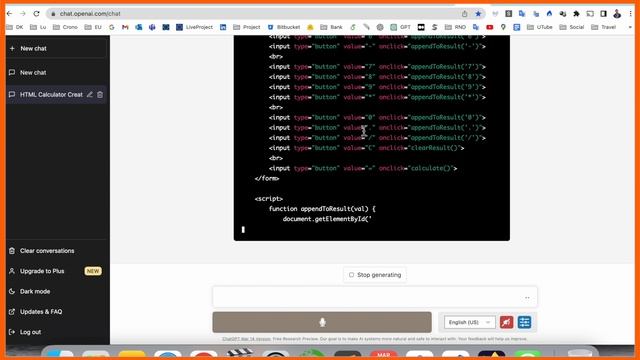
Task: Click the Google Translate extension icon
Action: (522, 14)
